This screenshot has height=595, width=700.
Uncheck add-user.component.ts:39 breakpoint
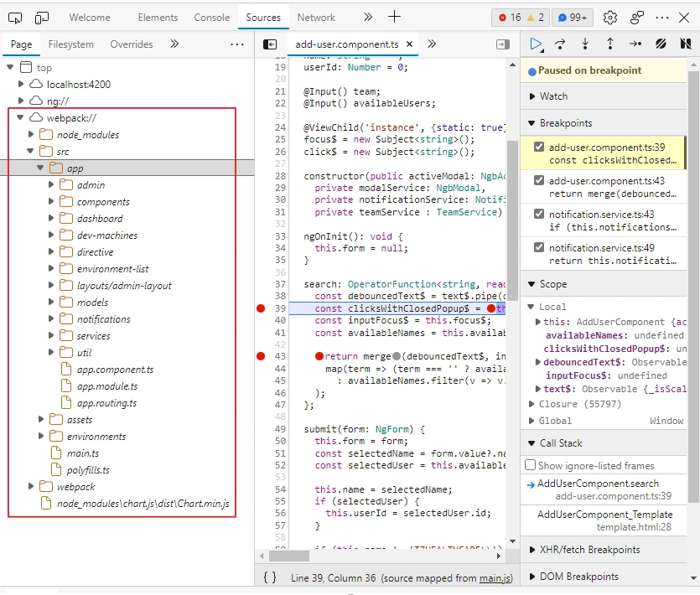coord(539,147)
